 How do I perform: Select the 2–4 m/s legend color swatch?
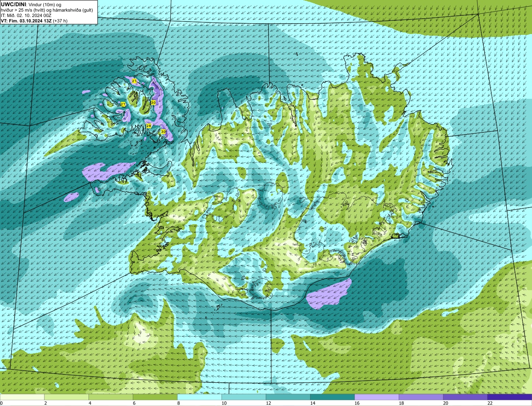(x=66, y=397)
